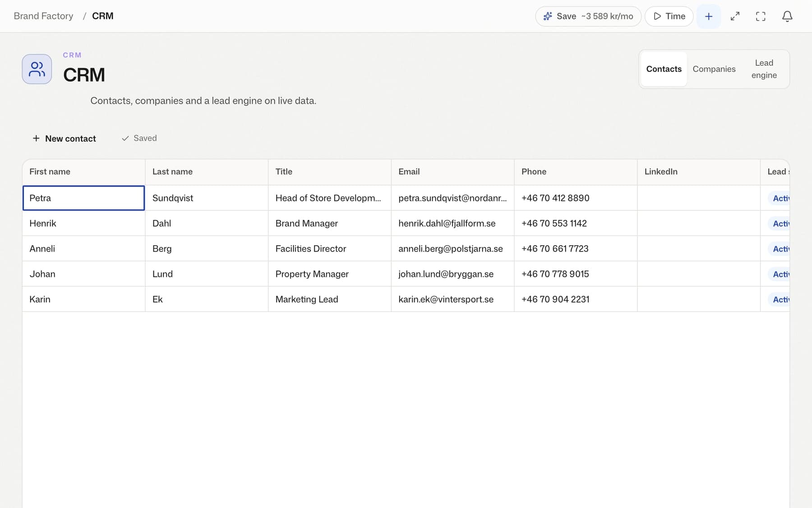Click the Title column header
812x508 pixels.
click(330, 172)
